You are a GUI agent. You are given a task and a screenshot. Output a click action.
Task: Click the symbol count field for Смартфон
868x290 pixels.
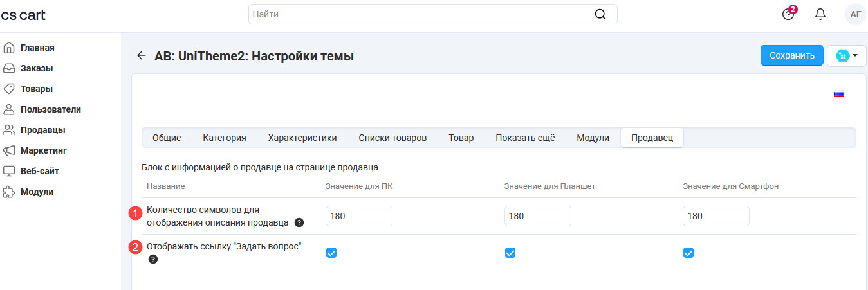click(x=716, y=216)
